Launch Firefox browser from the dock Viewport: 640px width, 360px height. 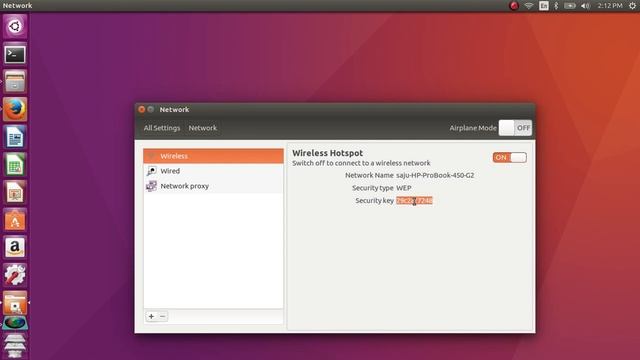[15, 109]
